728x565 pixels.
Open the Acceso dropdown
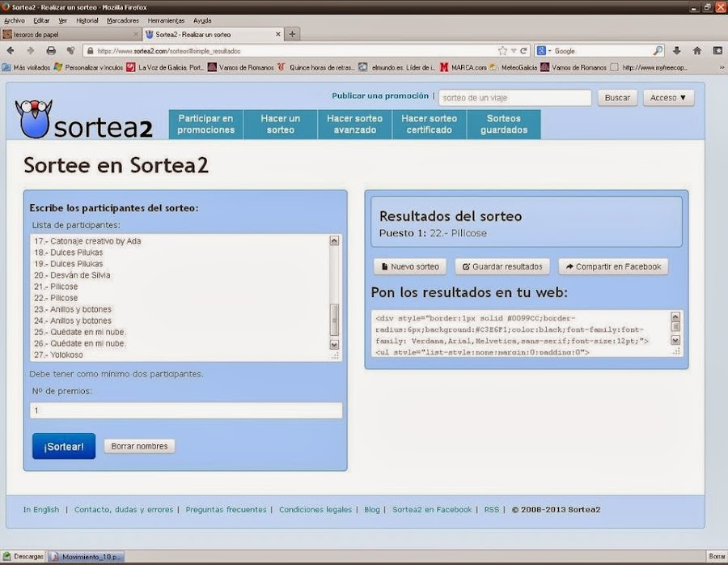click(x=668, y=98)
